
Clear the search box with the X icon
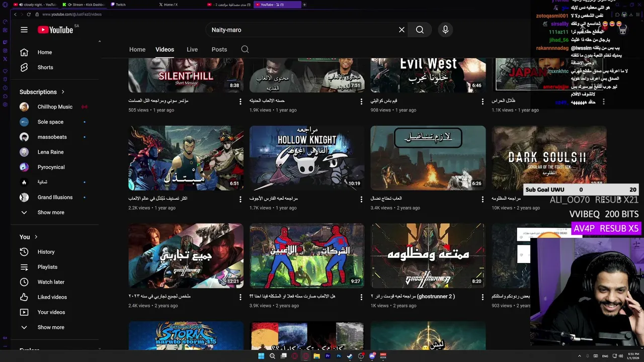pyautogui.click(x=401, y=30)
